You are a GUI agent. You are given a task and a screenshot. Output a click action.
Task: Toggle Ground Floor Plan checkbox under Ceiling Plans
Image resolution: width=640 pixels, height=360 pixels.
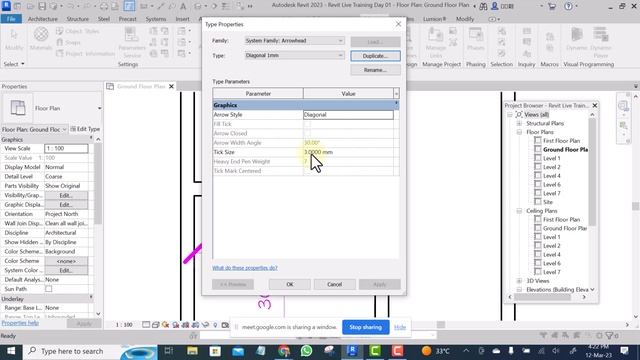click(x=538, y=228)
